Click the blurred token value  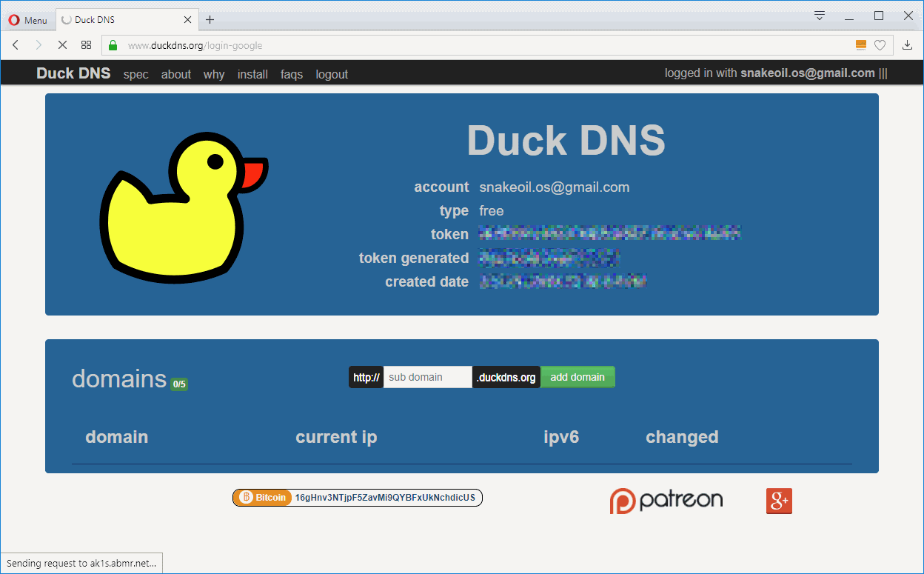(x=610, y=234)
